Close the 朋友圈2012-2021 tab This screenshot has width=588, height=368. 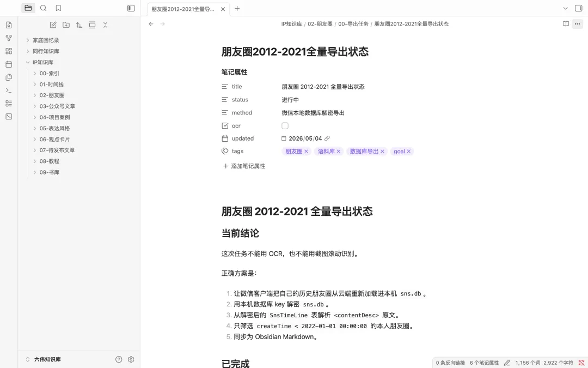[223, 9]
